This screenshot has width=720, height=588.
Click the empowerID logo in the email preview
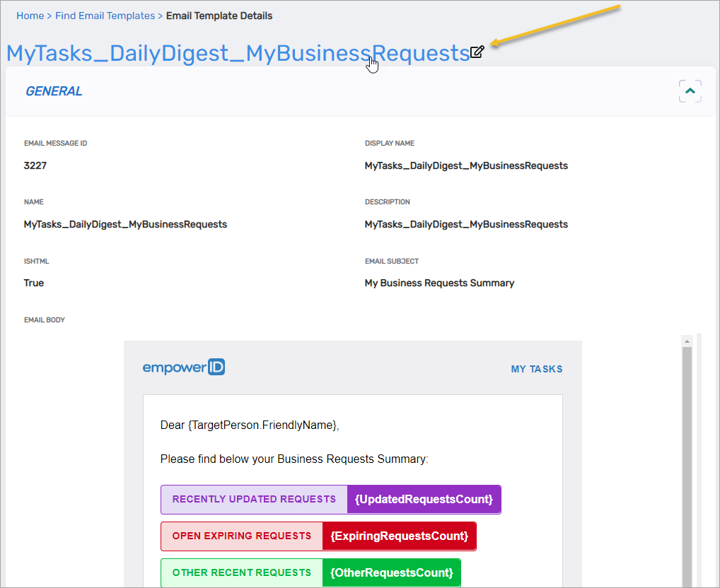coord(184,367)
